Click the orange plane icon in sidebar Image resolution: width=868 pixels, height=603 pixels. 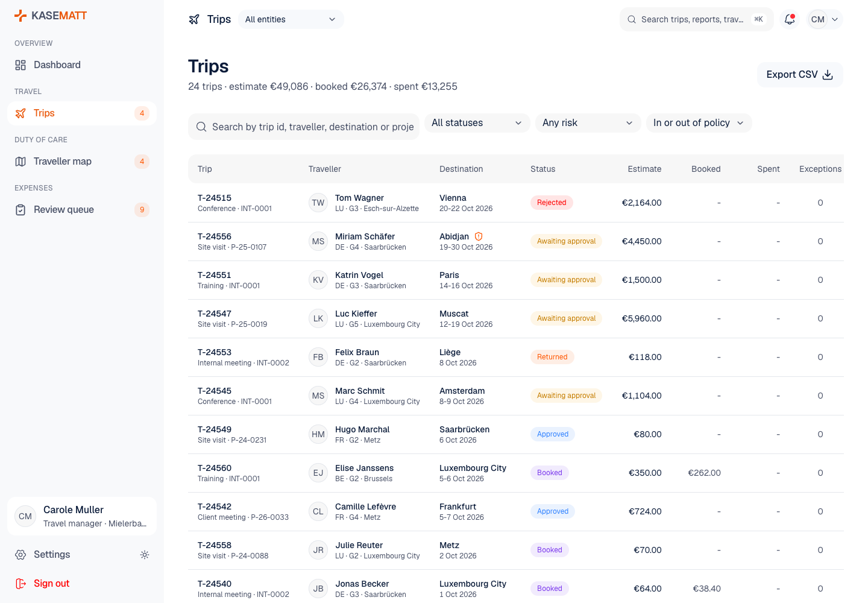tap(20, 113)
